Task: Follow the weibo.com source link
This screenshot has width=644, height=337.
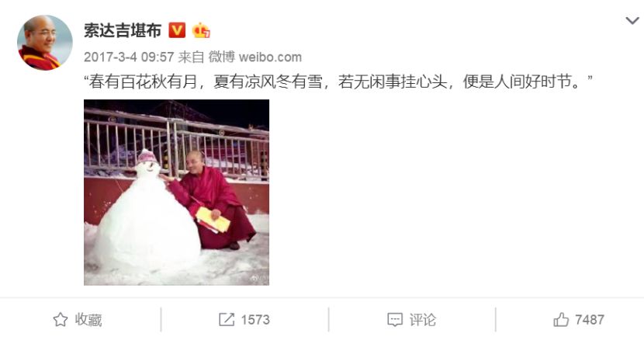Action: (270, 57)
